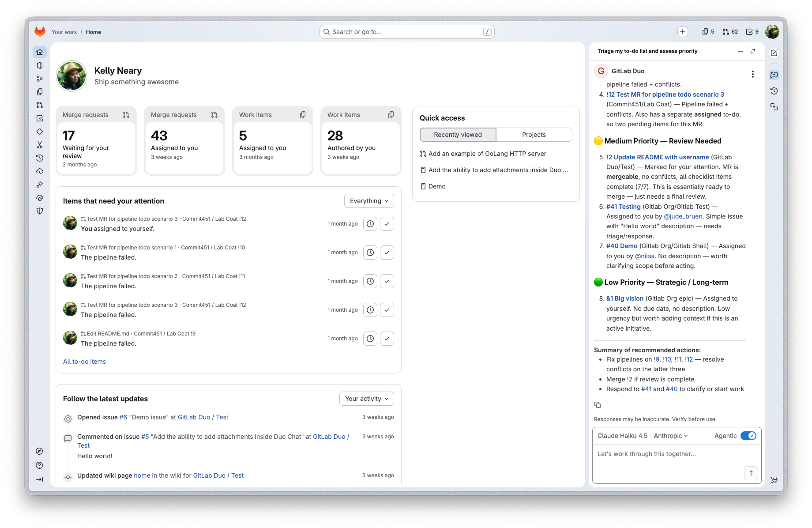812x528 pixels.
Task: Select the Home icon in sidebar
Action: coord(40,52)
